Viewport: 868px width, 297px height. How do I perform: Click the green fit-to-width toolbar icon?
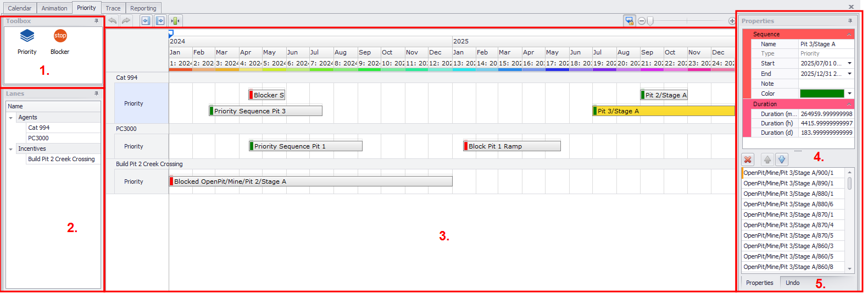175,21
